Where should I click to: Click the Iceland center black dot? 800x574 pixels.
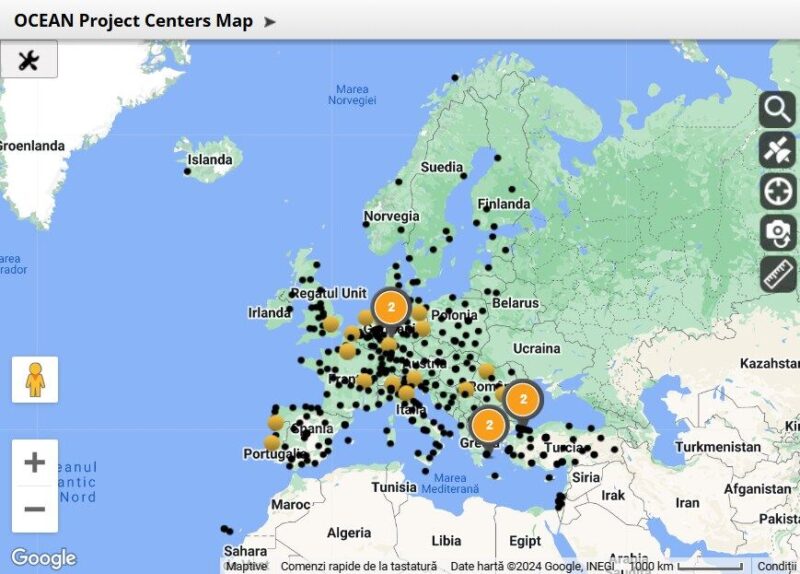pyautogui.click(x=187, y=171)
